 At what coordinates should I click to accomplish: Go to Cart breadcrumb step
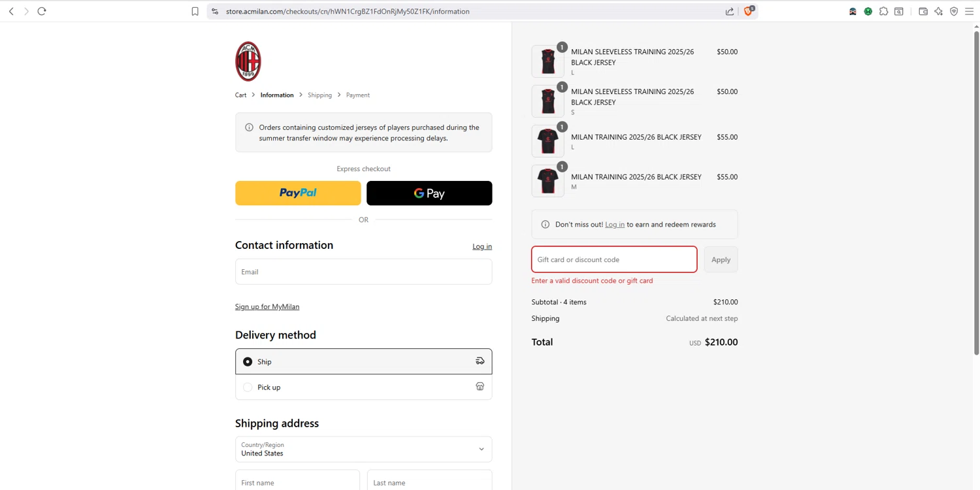240,95
